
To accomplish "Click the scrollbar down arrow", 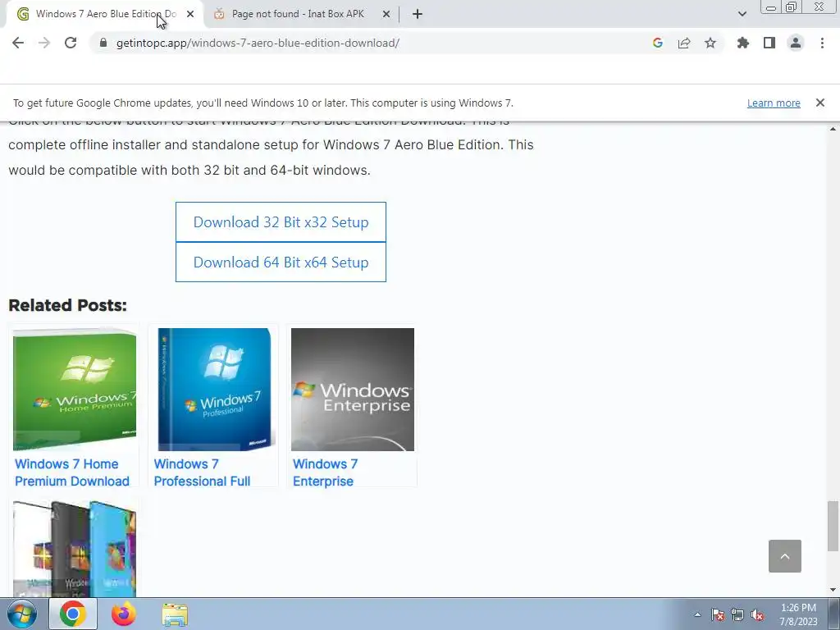I will (833, 590).
